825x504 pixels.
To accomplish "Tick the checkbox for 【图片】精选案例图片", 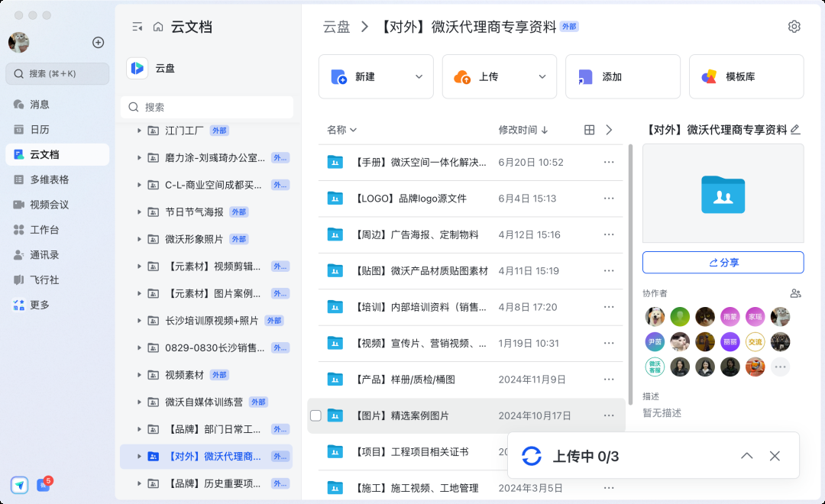I will tap(315, 415).
